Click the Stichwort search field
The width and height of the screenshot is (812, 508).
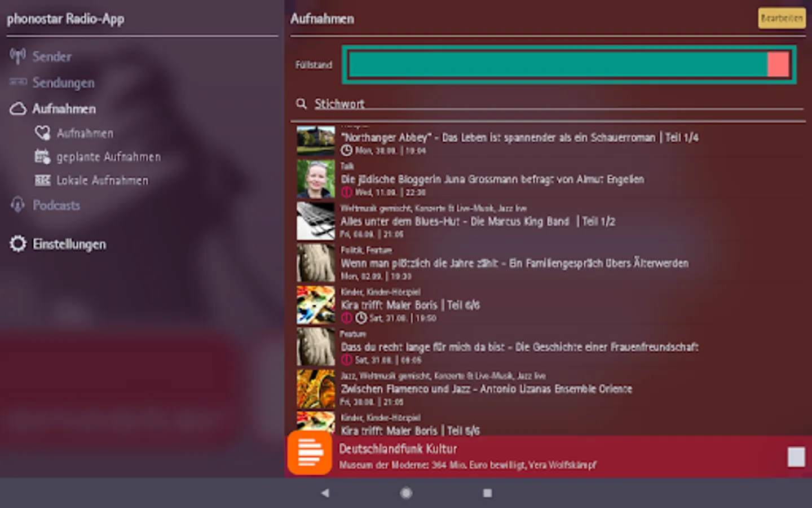pos(558,104)
